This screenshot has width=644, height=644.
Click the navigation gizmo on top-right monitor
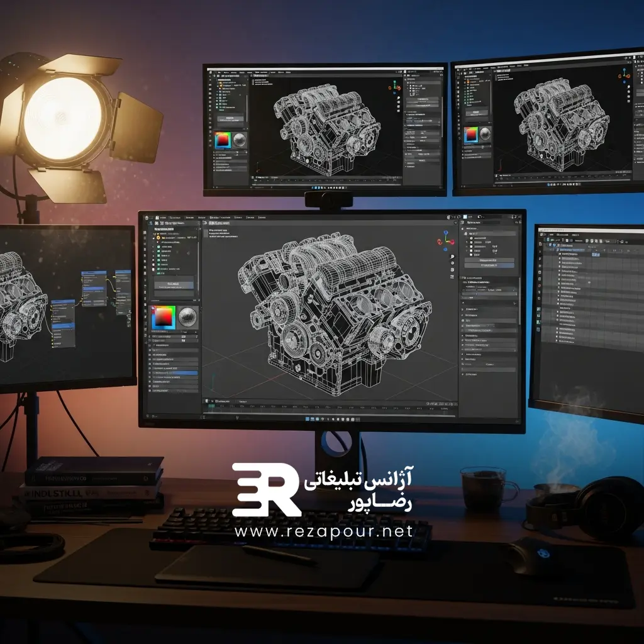[x=625, y=75]
